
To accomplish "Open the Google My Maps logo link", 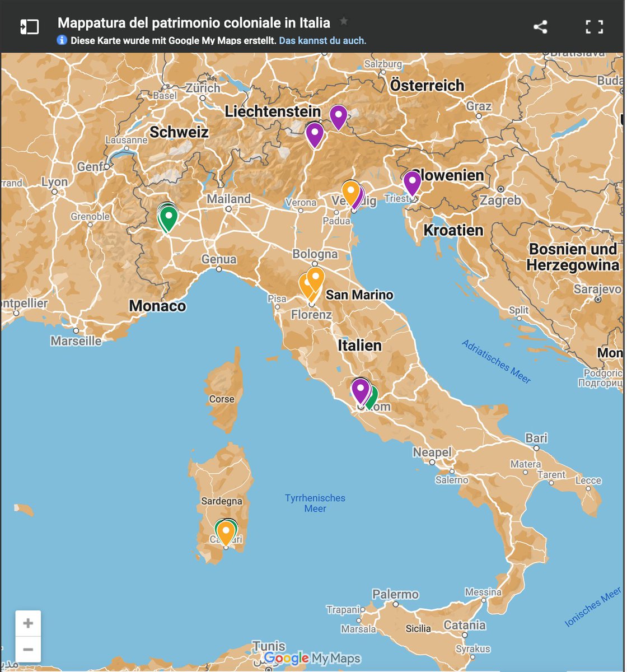I will point(312,659).
